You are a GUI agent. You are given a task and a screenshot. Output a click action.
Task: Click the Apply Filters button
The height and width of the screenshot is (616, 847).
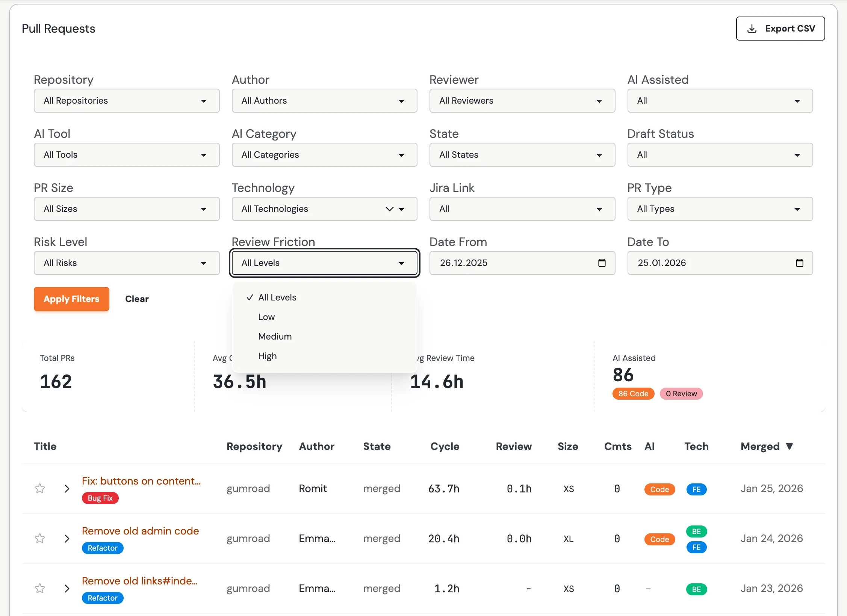pos(71,299)
